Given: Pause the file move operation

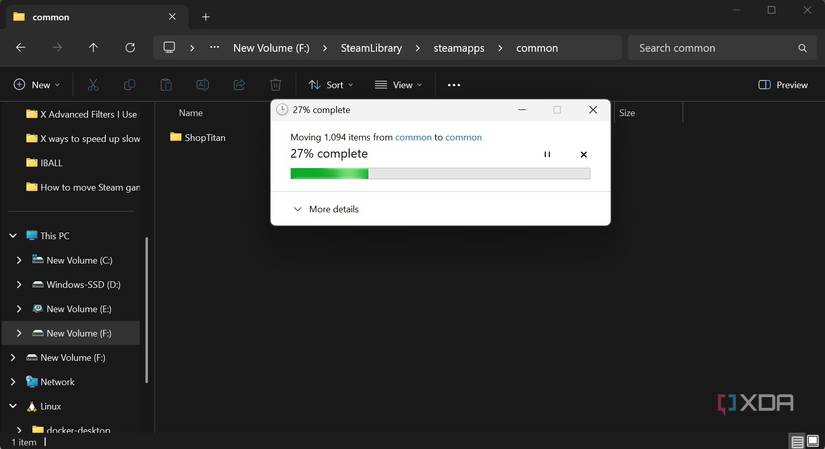Looking at the screenshot, I should (547, 154).
